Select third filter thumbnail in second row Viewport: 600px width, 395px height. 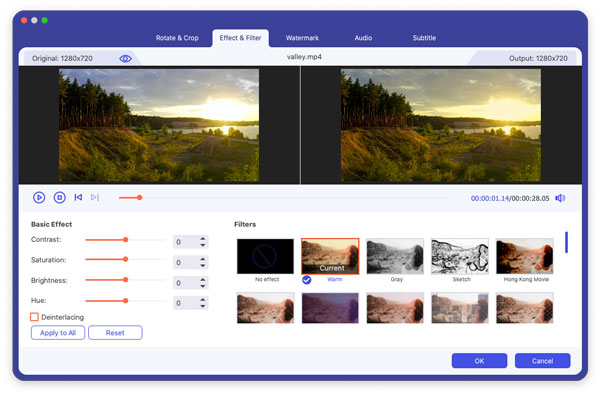[x=395, y=308]
